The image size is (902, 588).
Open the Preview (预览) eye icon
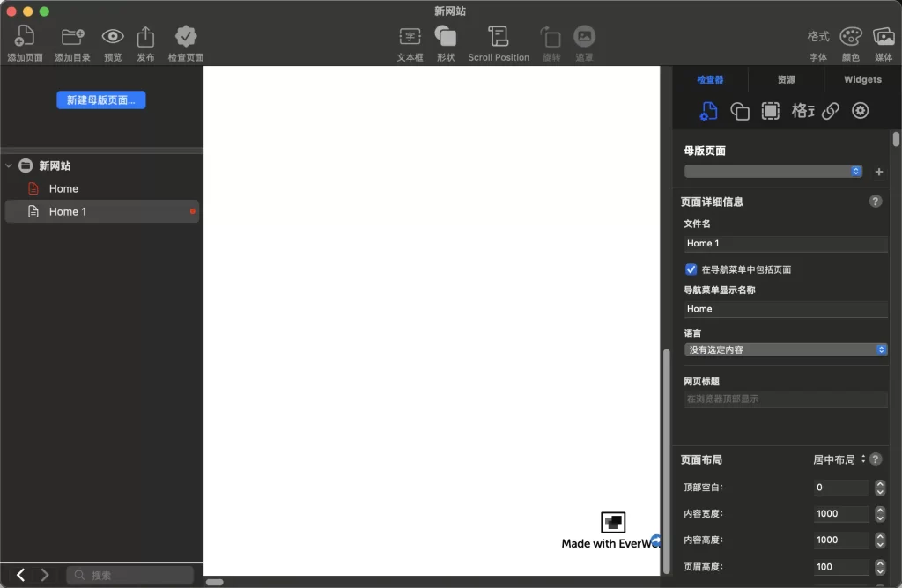coord(113,36)
